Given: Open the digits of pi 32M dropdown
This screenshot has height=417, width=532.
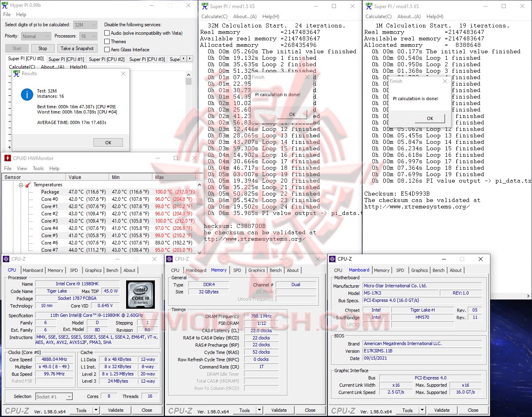Looking at the screenshot, I should pyautogui.click(x=85, y=25).
